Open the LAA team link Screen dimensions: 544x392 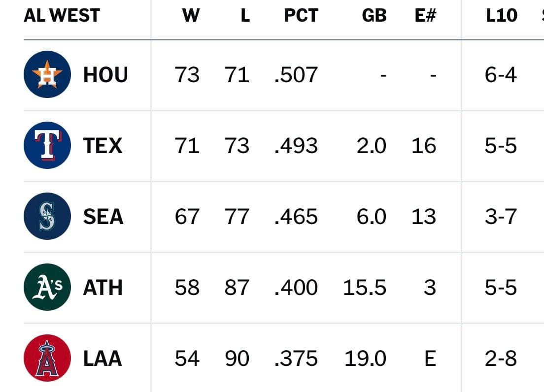[x=102, y=359]
